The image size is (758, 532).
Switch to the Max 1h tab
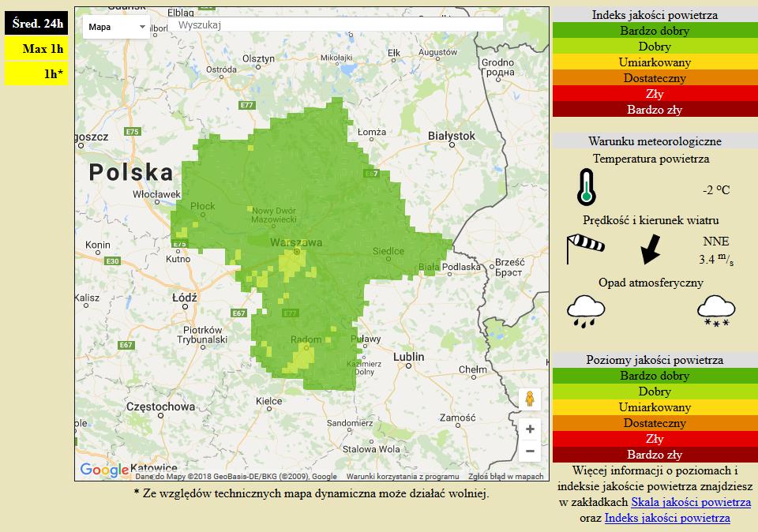click(36, 48)
